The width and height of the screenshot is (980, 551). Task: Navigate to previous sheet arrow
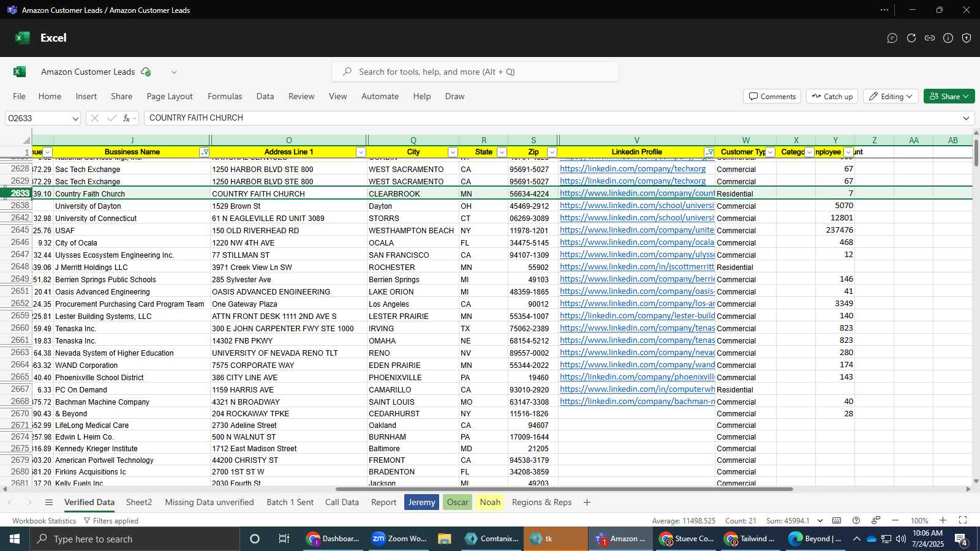[x=10, y=503]
